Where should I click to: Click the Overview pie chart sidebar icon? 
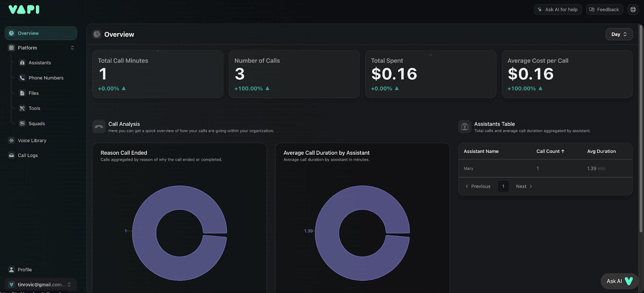(x=12, y=33)
